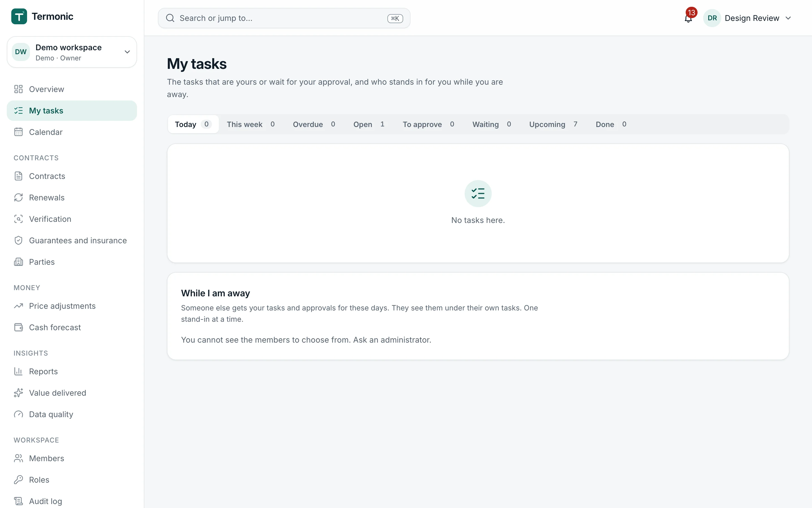
Task: Click the DR avatar circle
Action: pos(712,18)
